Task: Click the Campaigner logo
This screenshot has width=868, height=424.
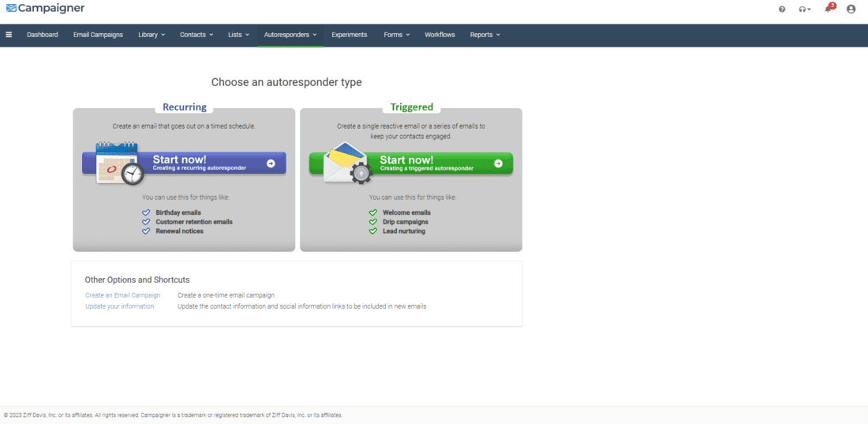Action: tap(45, 9)
